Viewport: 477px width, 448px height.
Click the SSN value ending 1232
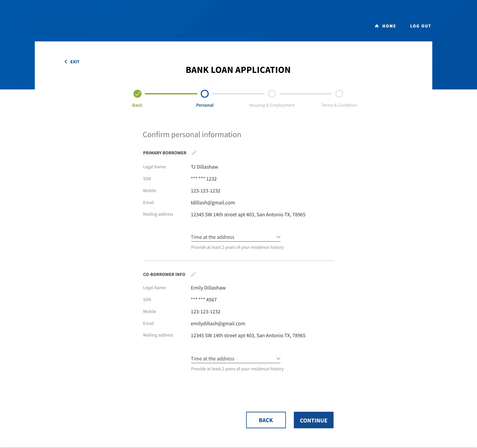[x=204, y=179]
